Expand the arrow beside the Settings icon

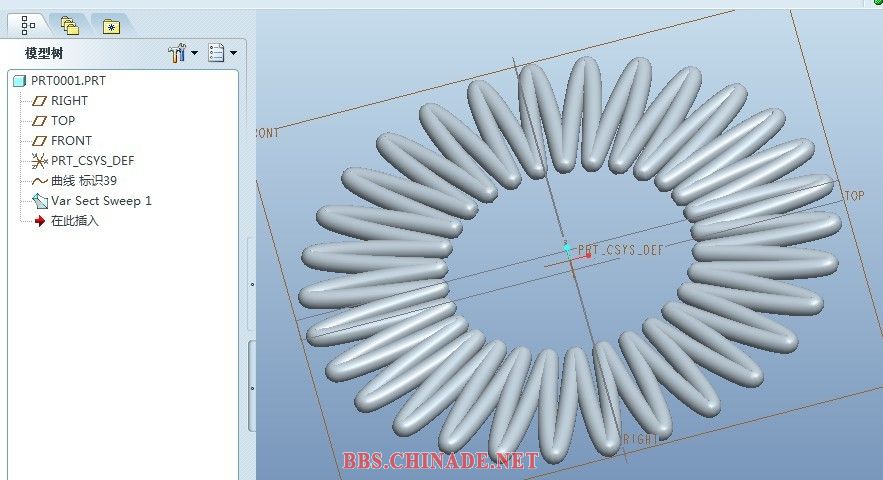point(233,53)
